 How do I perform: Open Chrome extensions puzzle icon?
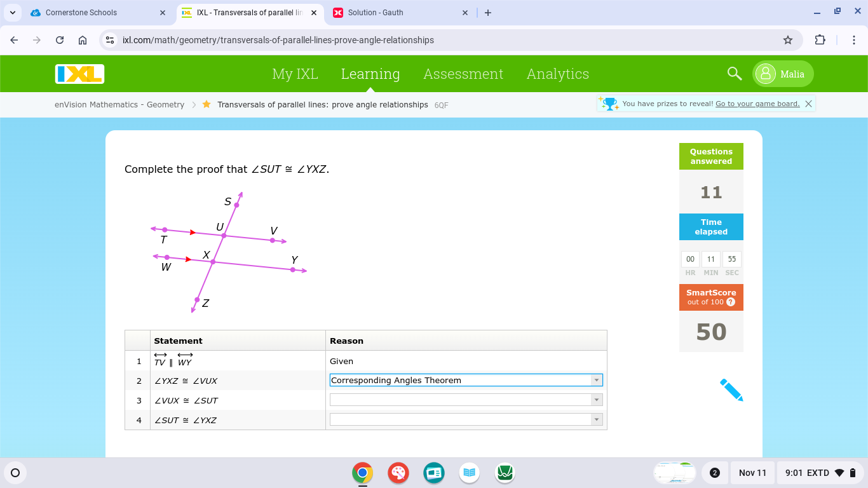pyautogui.click(x=820, y=40)
